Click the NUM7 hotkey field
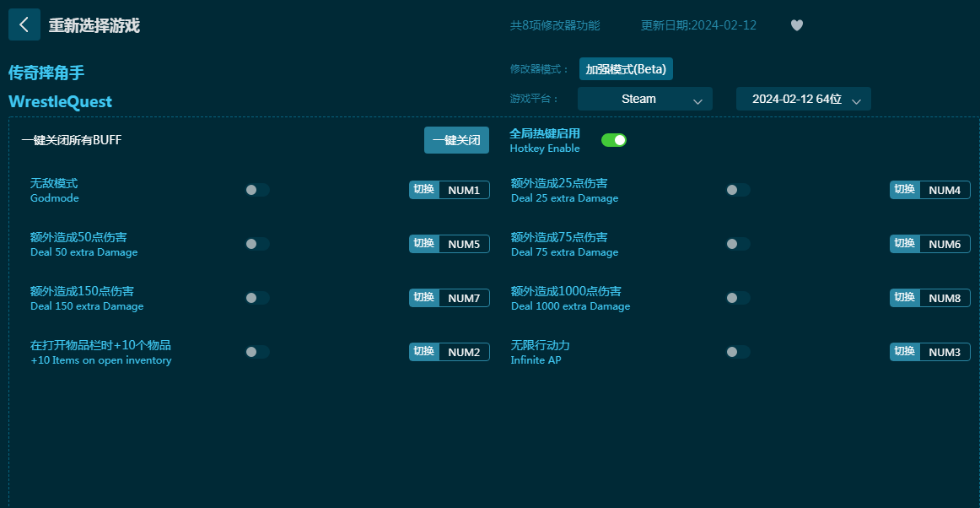The image size is (980, 508). tap(465, 299)
